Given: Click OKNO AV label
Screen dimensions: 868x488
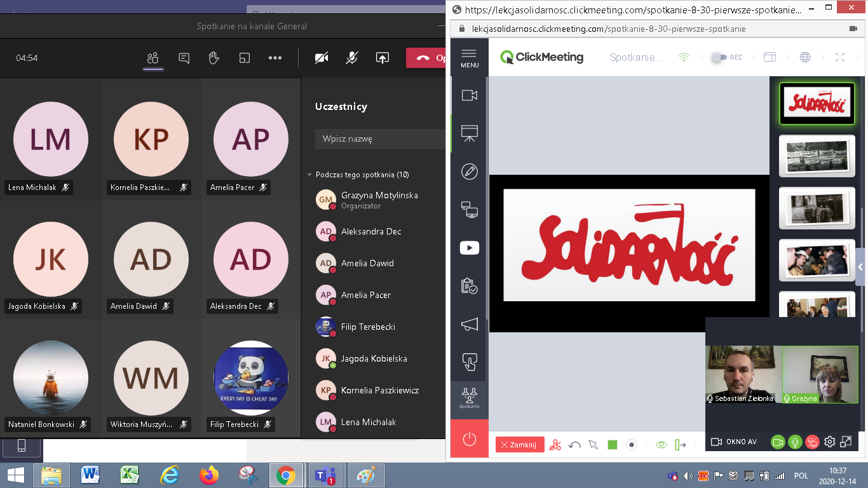Looking at the screenshot, I should [742, 442].
